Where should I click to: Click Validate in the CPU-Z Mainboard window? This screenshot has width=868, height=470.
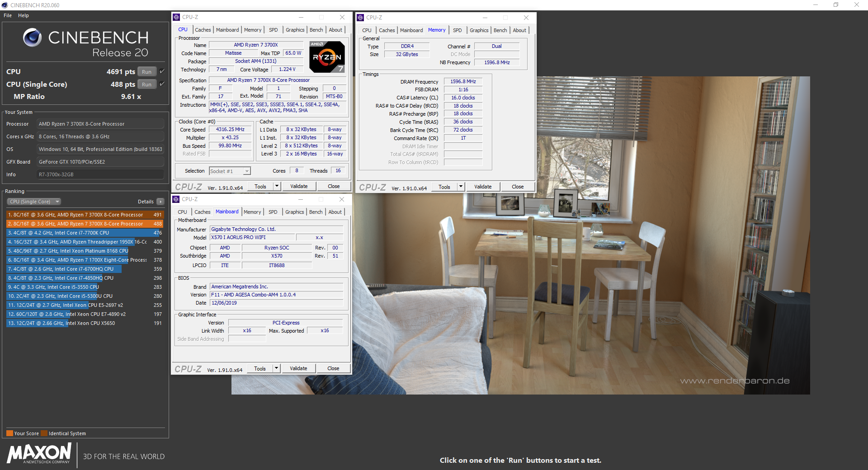pyautogui.click(x=298, y=368)
